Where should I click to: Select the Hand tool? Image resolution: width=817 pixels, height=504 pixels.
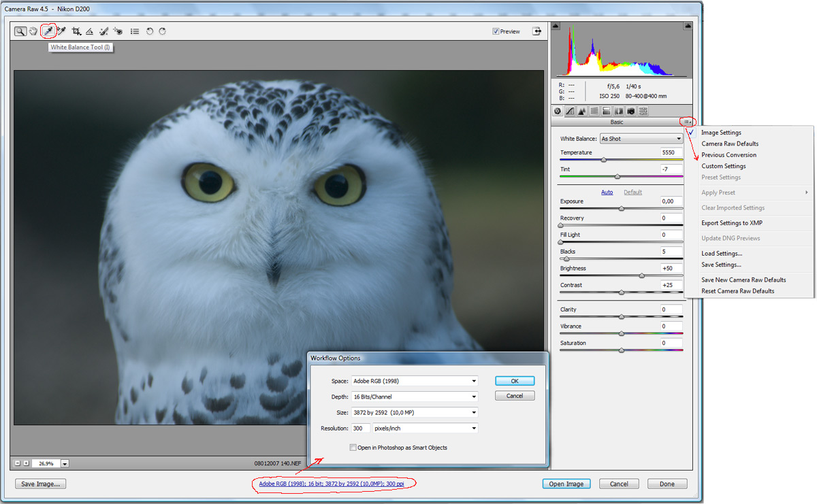point(33,31)
